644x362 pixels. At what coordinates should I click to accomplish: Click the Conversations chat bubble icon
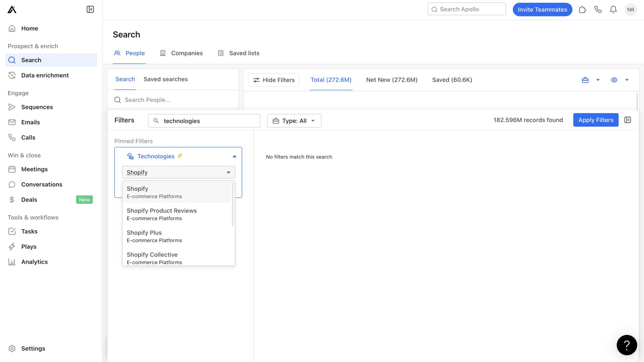click(x=12, y=184)
